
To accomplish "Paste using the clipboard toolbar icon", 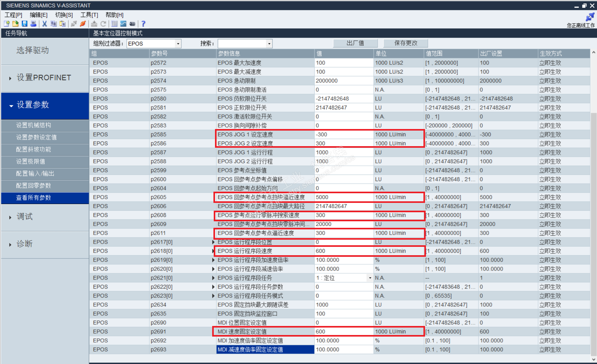I will [x=63, y=24].
